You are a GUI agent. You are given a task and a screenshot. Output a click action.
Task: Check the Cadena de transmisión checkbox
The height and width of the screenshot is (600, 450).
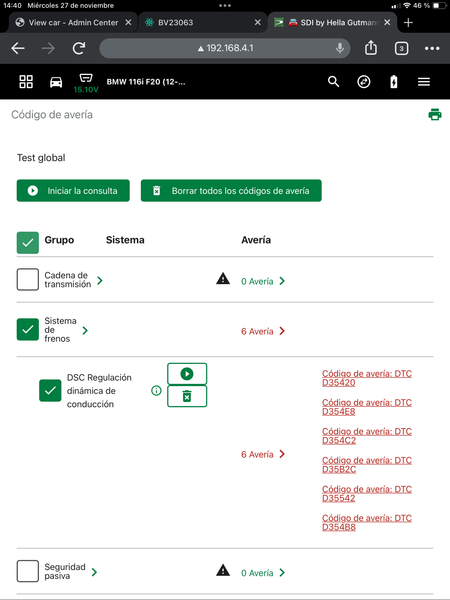tap(28, 279)
